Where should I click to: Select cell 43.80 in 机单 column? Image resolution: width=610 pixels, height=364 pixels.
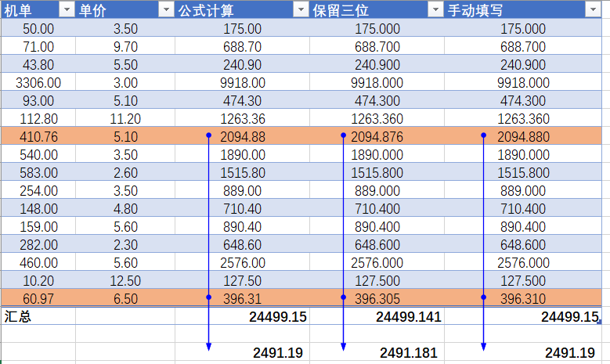38,64
